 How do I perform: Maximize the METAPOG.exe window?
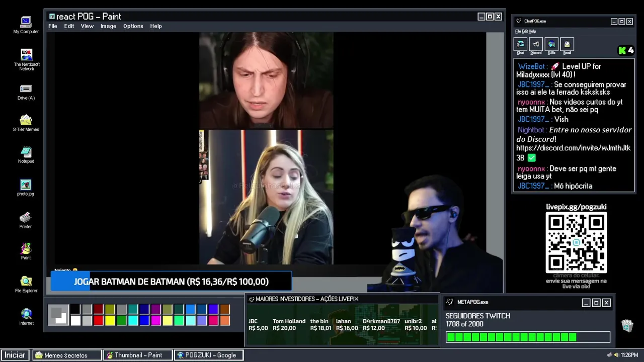point(596,302)
